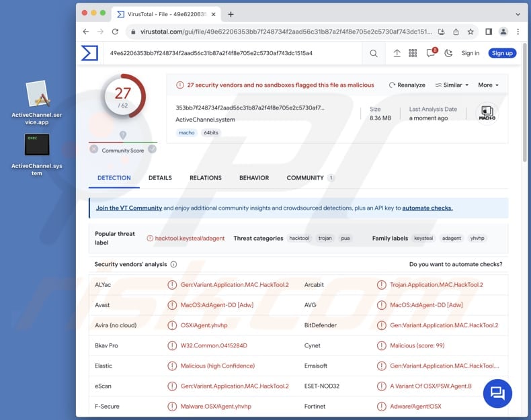531x420 pixels.
Task: Click the Join the VT Community link
Action: click(x=129, y=208)
